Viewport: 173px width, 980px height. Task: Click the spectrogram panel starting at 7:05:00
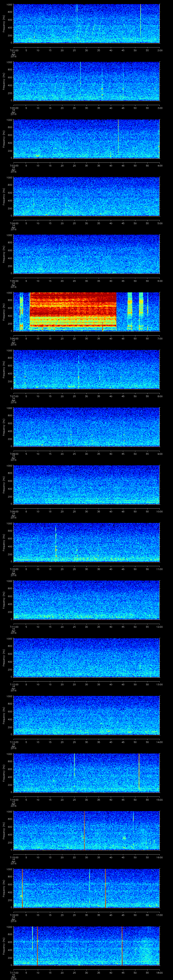[x=86, y=254]
